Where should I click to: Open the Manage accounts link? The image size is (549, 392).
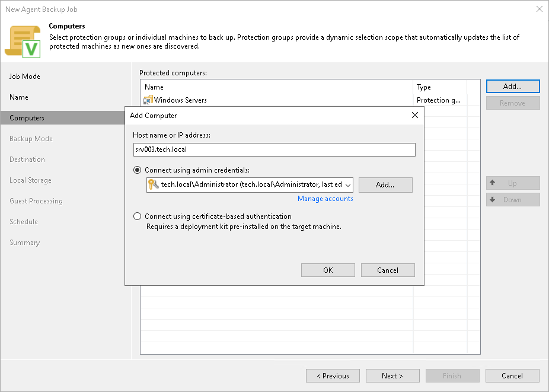(325, 199)
